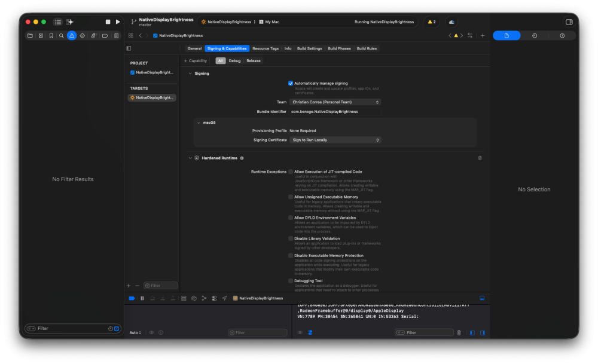The height and width of the screenshot is (364, 598).
Task: Switch to the Build Settings tab
Action: point(309,48)
